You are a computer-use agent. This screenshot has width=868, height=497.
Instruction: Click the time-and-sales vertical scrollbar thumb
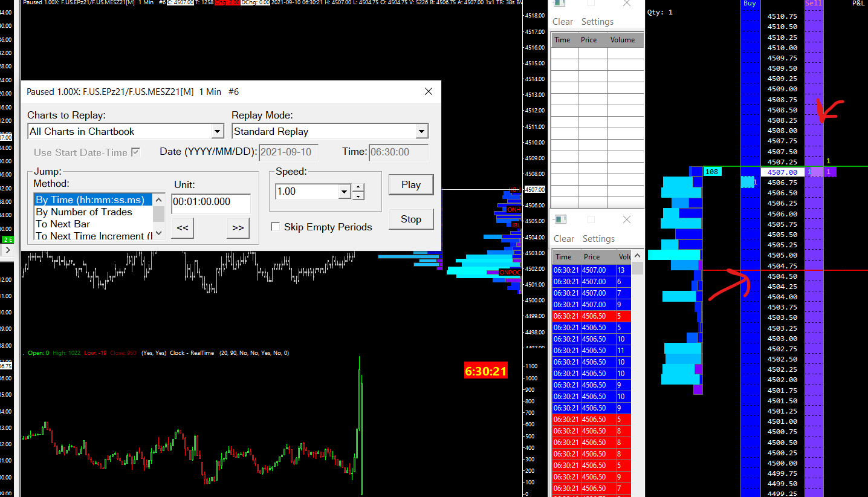click(x=637, y=268)
